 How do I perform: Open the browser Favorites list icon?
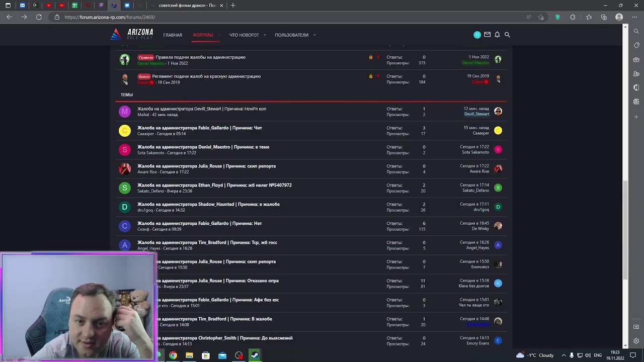point(589,17)
